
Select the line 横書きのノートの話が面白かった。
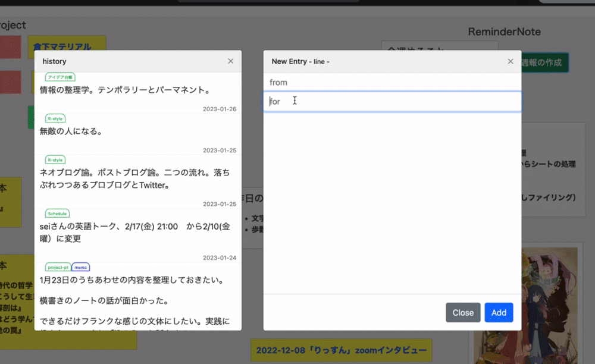pos(104,301)
